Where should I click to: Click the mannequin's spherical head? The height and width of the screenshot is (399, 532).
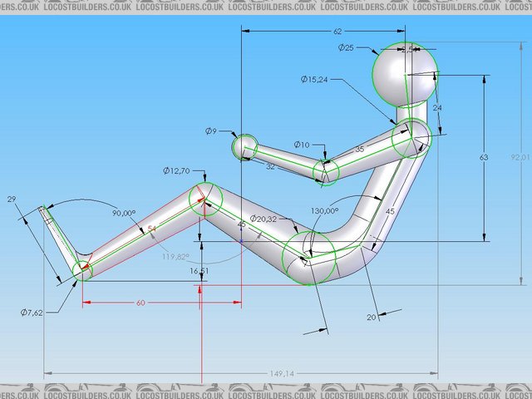[404, 73]
